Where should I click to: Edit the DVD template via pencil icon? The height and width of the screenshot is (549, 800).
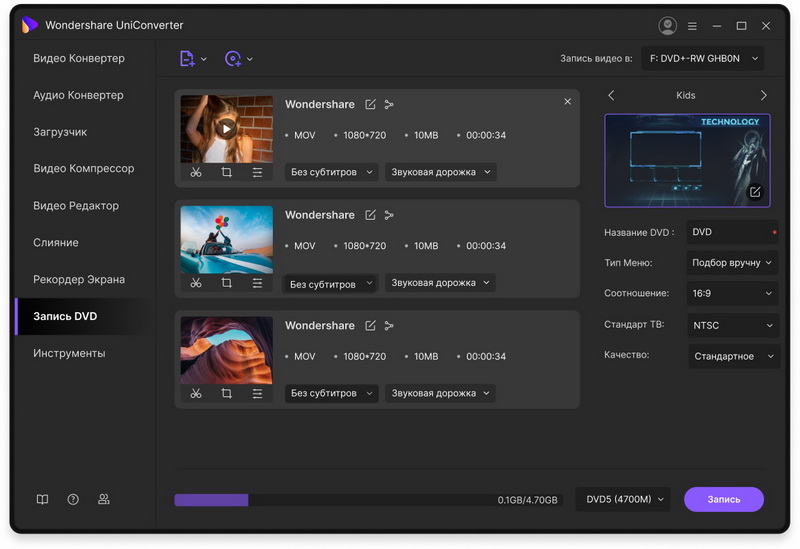coord(755,192)
